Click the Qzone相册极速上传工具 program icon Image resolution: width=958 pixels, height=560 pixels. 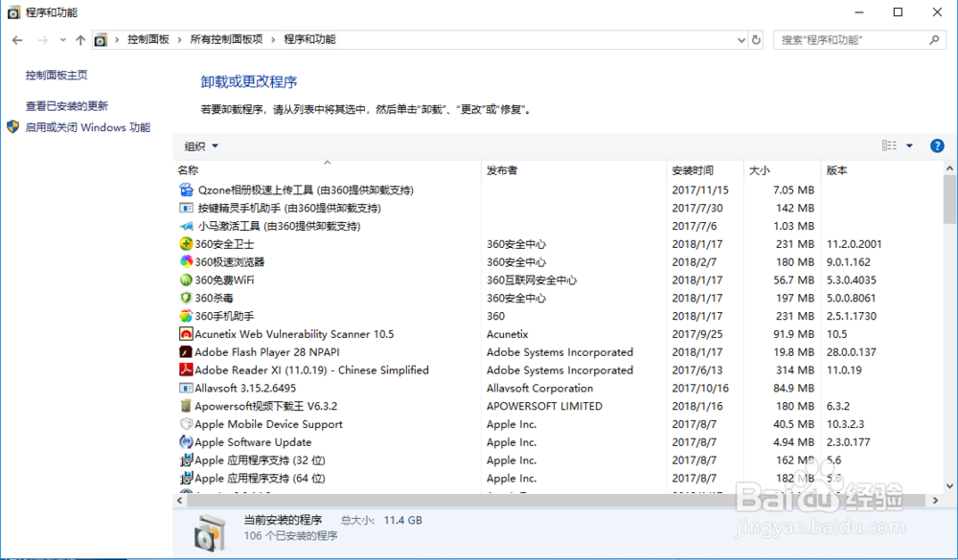point(186,190)
